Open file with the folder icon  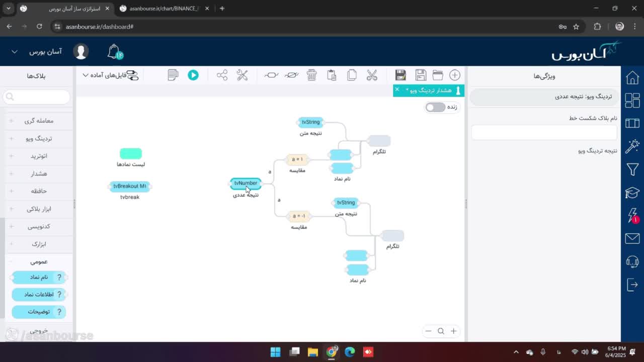tap(438, 75)
